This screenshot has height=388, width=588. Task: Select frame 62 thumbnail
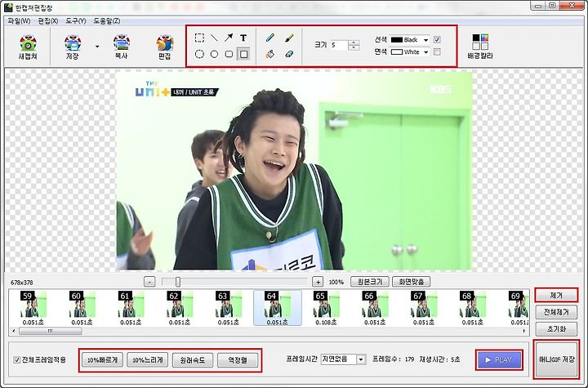click(x=179, y=308)
